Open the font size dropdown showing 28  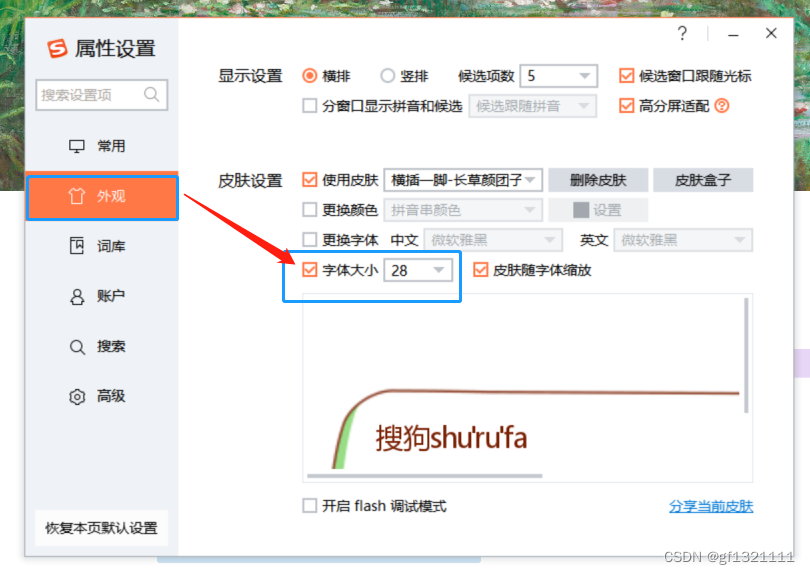(418, 270)
